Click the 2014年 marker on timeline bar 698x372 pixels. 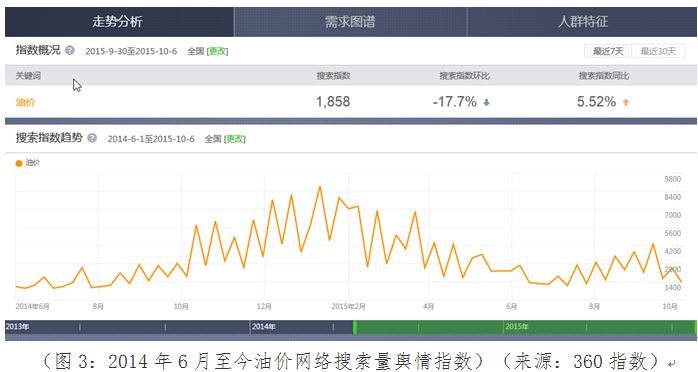tap(264, 327)
